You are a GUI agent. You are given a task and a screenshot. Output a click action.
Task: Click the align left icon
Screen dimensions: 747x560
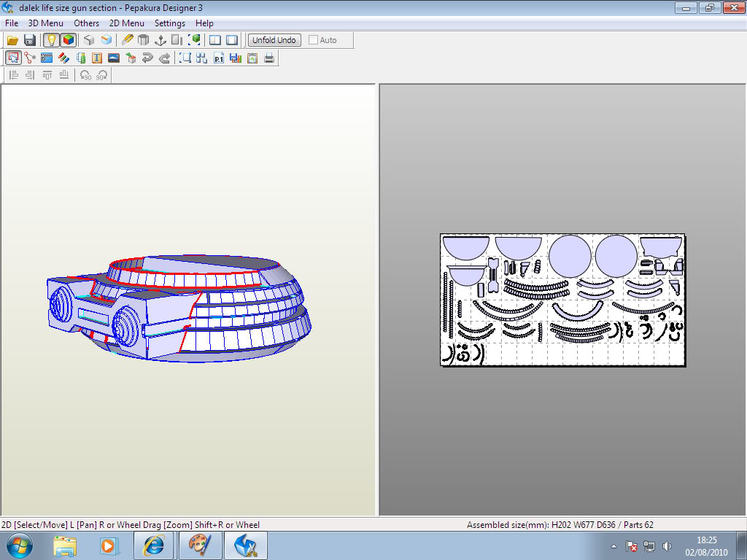pos(13,75)
